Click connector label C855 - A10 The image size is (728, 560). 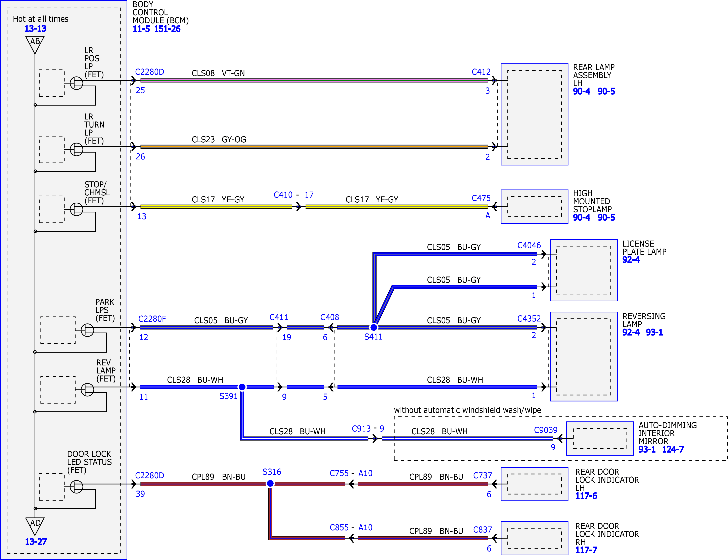tap(351, 528)
